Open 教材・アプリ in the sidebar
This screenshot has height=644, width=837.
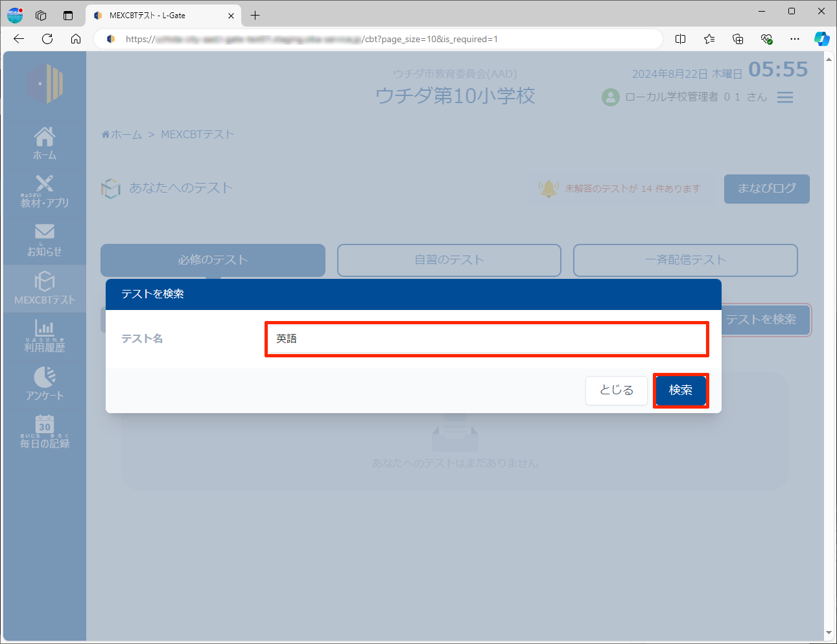click(45, 191)
